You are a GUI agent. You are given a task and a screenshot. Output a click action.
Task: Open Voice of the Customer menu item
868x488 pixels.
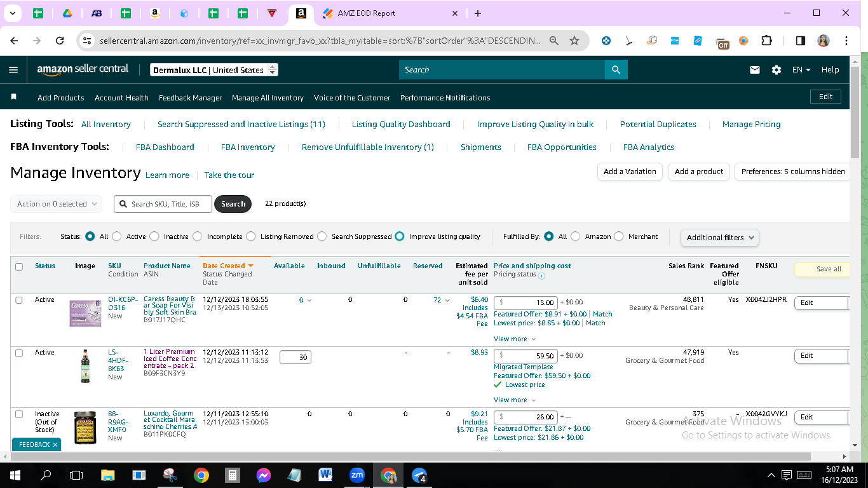click(352, 98)
